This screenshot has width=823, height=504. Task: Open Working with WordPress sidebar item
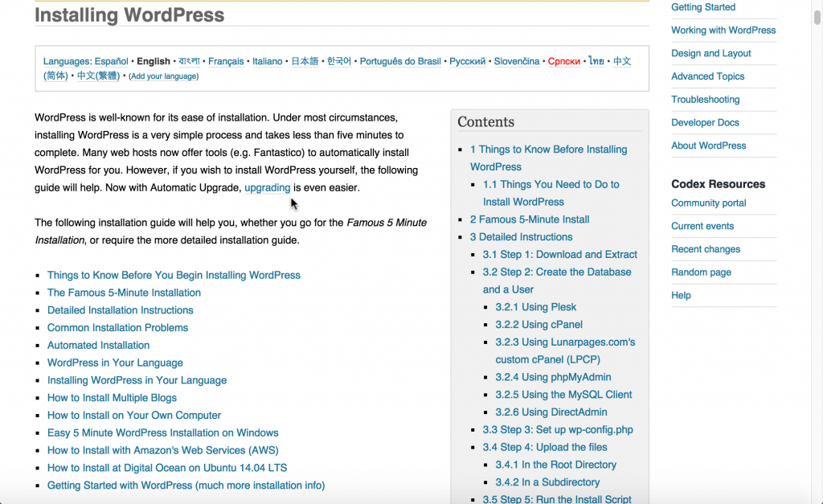pos(723,31)
